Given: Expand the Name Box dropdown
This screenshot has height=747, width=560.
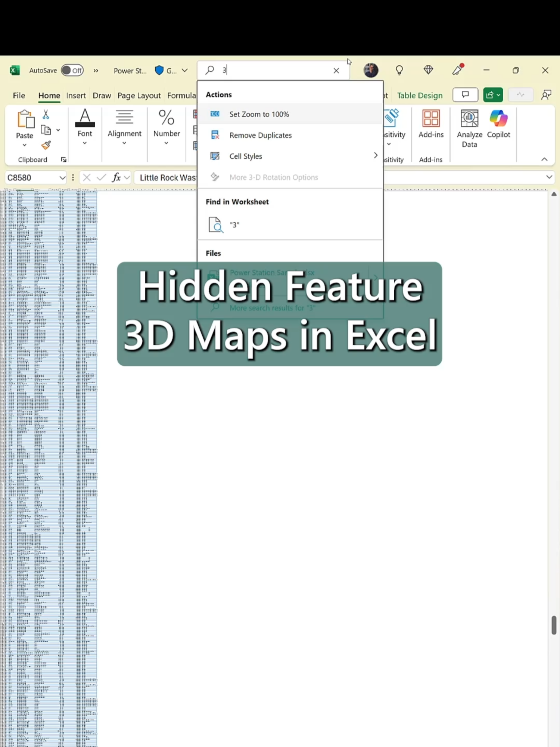Looking at the screenshot, I should click(62, 178).
